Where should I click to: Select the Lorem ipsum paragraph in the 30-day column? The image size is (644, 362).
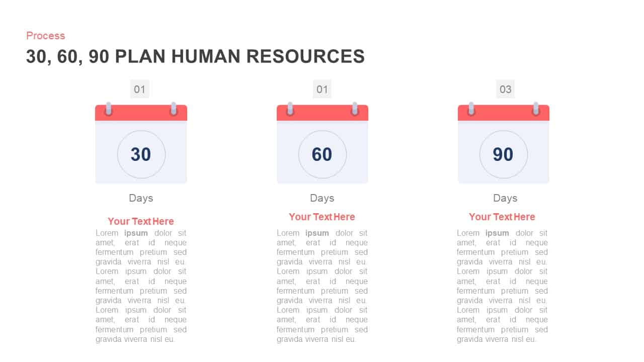click(x=141, y=286)
